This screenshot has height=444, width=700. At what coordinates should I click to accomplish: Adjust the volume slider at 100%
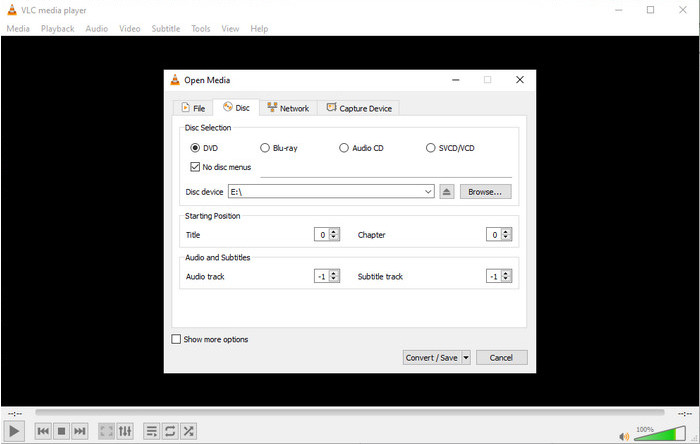coord(660,434)
